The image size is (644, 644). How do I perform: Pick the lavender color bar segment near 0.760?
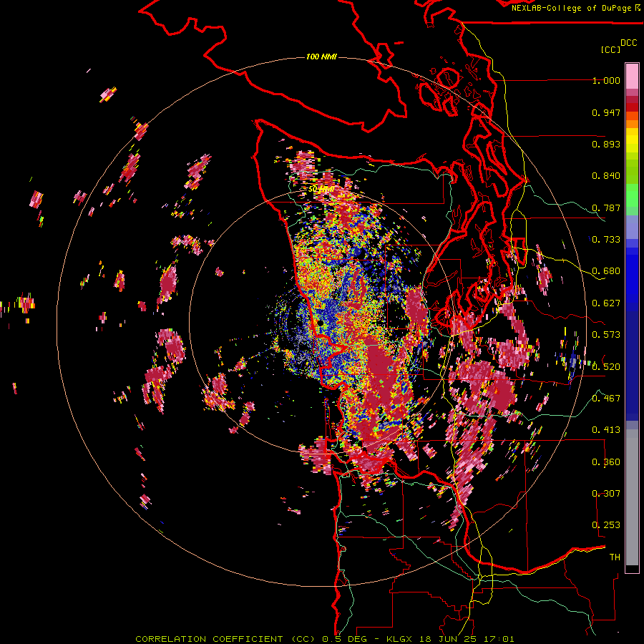click(632, 227)
